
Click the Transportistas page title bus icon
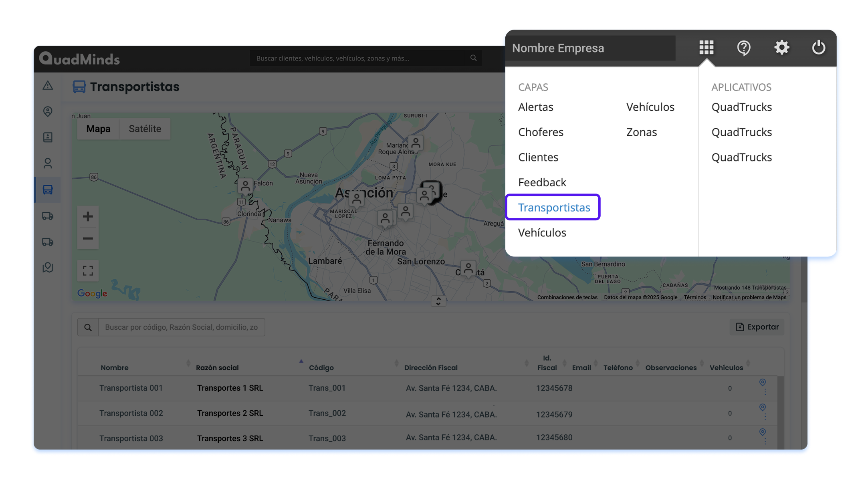79,87
